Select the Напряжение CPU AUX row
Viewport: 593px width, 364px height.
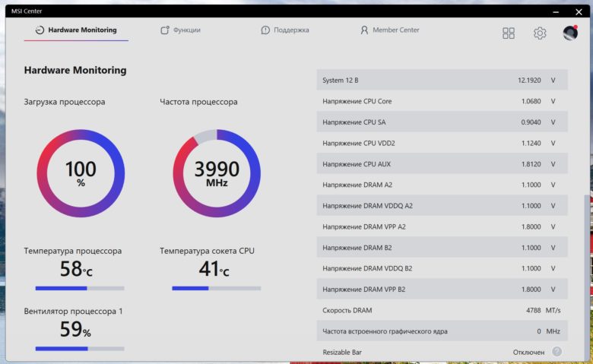[442, 164]
